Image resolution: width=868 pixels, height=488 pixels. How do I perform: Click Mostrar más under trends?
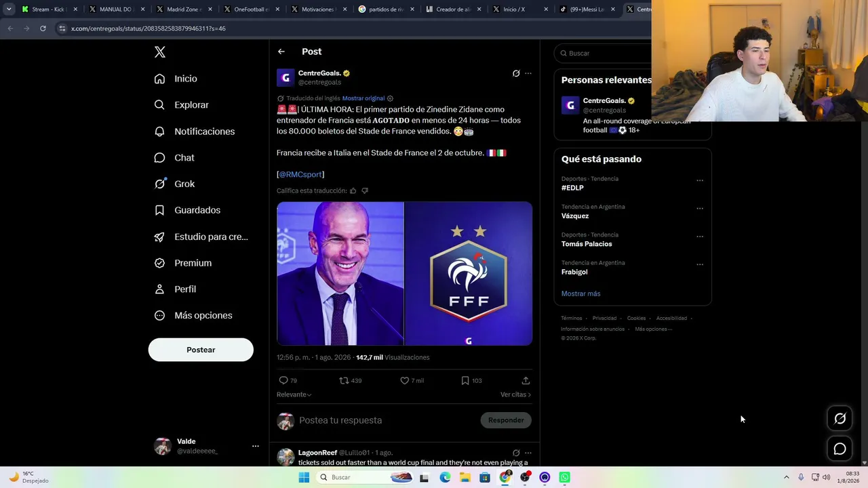click(x=580, y=293)
